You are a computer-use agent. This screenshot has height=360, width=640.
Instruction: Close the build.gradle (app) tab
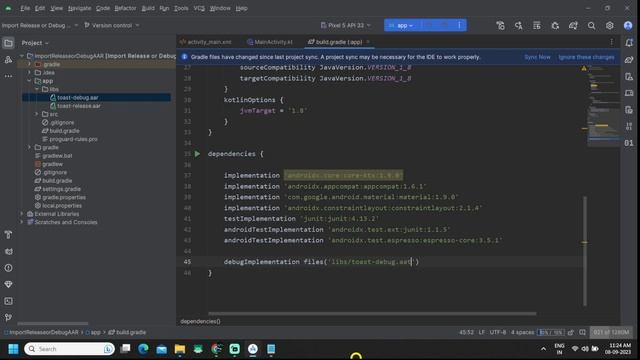pos(368,42)
